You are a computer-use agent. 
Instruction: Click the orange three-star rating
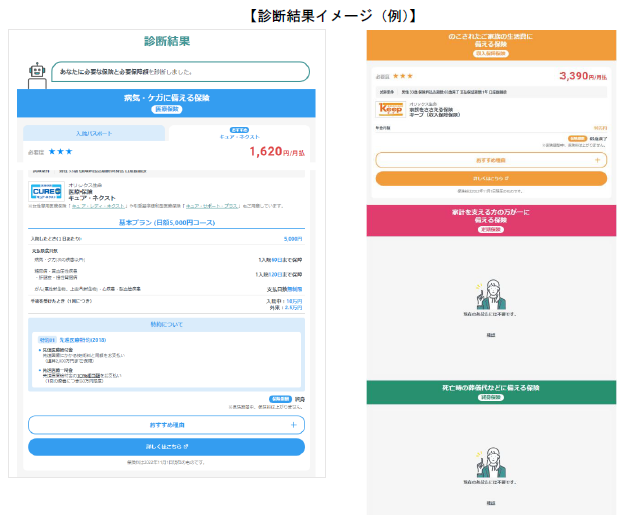[x=403, y=76]
